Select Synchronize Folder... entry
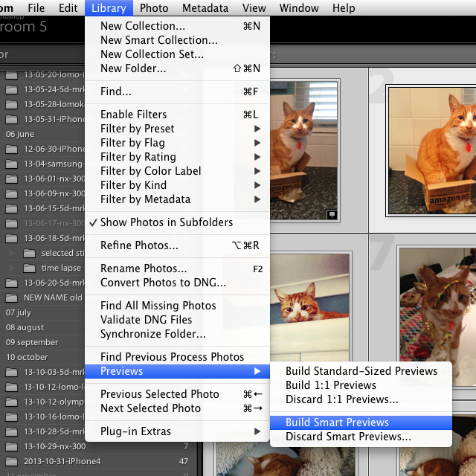476x476 pixels. point(177,334)
